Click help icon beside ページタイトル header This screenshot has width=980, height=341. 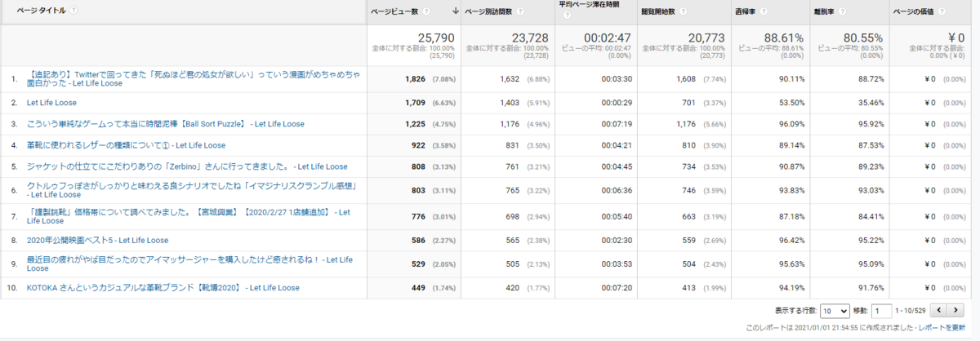pos(73,11)
